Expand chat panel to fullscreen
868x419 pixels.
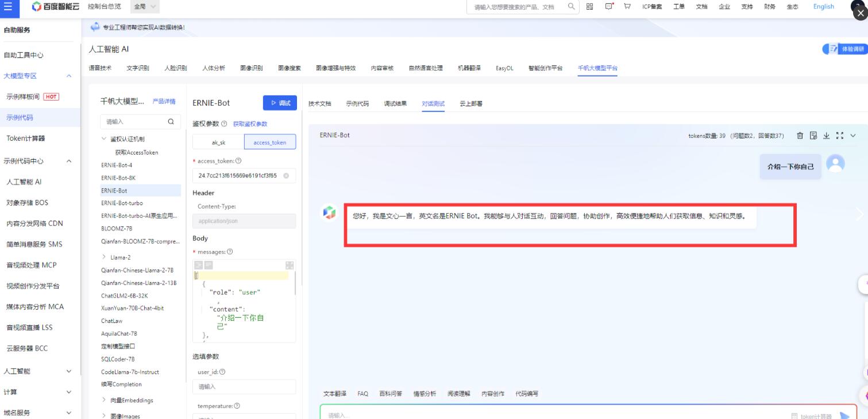point(840,136)
